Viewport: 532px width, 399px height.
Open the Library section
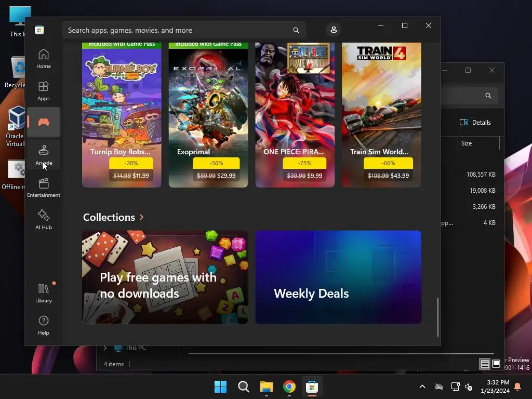pos(44,293)
